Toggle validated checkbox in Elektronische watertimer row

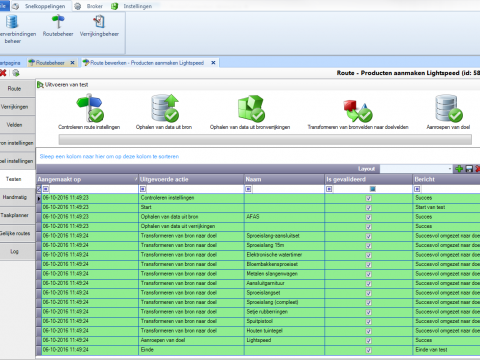369,255
